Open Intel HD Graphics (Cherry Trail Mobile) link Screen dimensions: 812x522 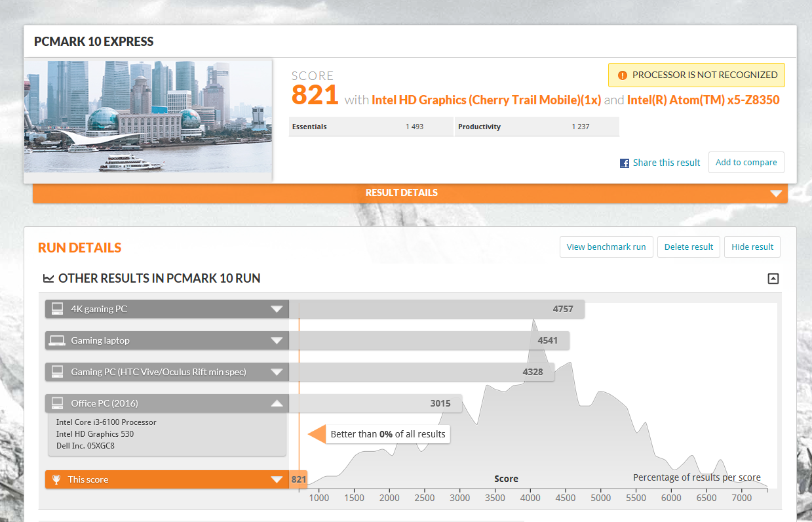pos(486,100)
